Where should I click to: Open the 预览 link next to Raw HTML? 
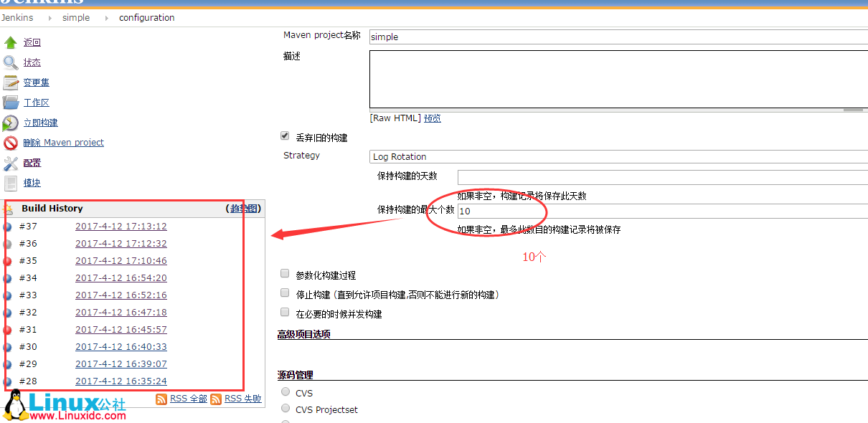tap(432, 118)
